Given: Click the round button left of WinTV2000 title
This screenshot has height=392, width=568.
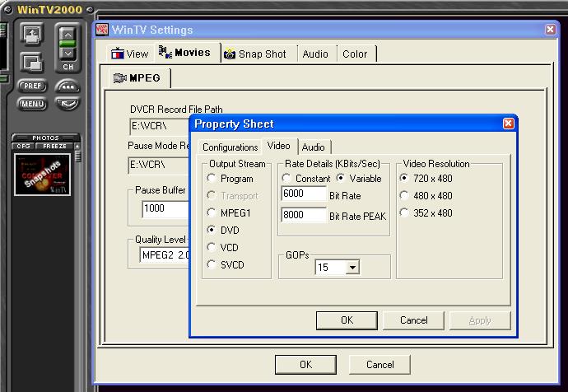Looking at the screenshot, I should [7, 9].
